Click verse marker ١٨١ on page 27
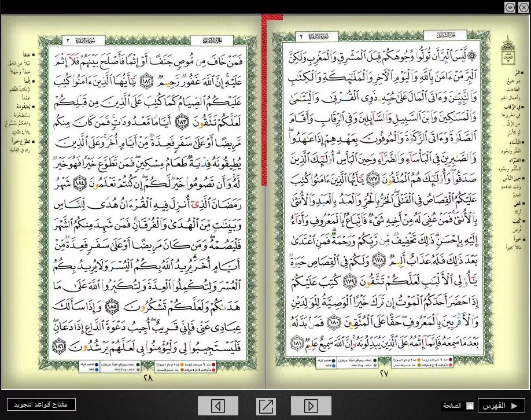The width and height of the screenshot is (531, 420). point(297,344)
